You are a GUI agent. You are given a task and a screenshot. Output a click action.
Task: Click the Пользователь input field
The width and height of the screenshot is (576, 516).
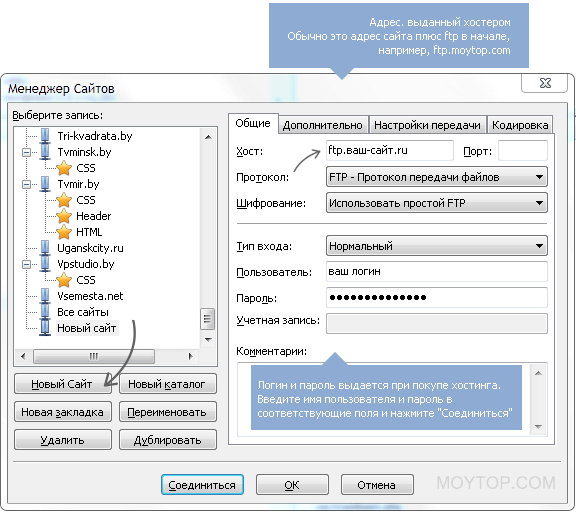click(x=437, y=271)
